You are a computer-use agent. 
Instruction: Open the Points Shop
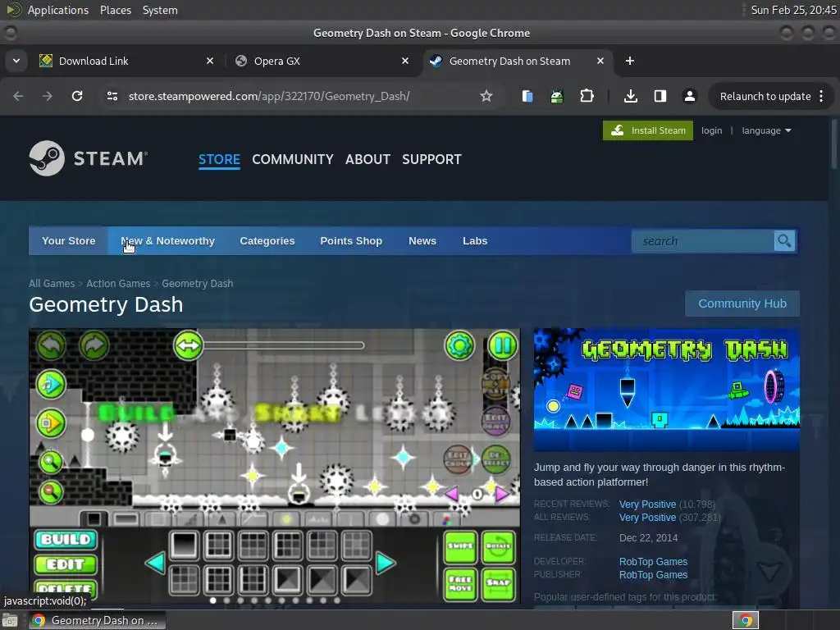(351, 241)
